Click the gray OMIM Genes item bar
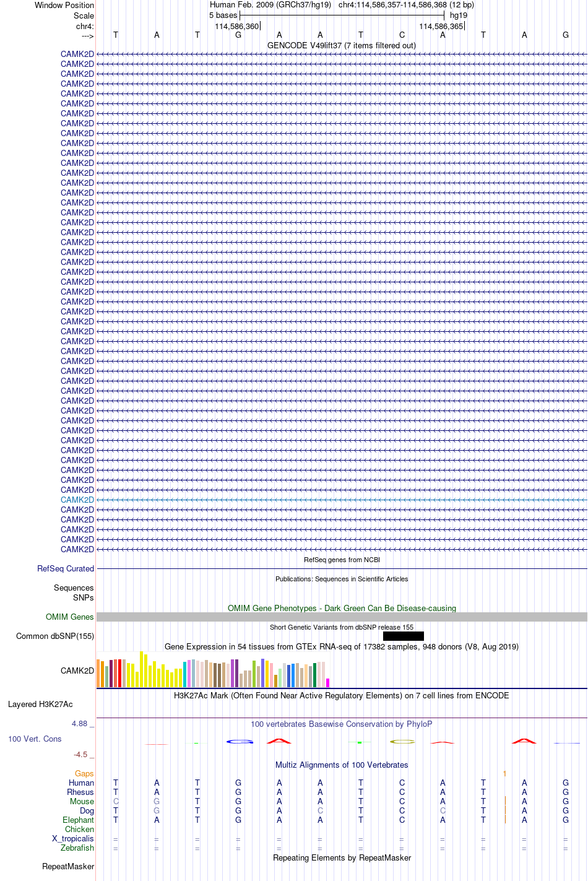 click(x=342, y=617)
